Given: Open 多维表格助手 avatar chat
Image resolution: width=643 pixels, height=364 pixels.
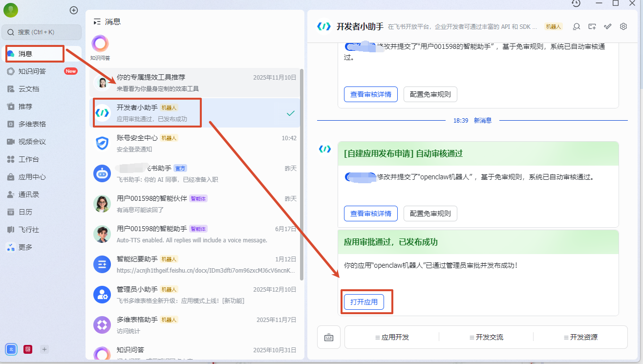Looking at the screenshot, I should pos(102,325).
